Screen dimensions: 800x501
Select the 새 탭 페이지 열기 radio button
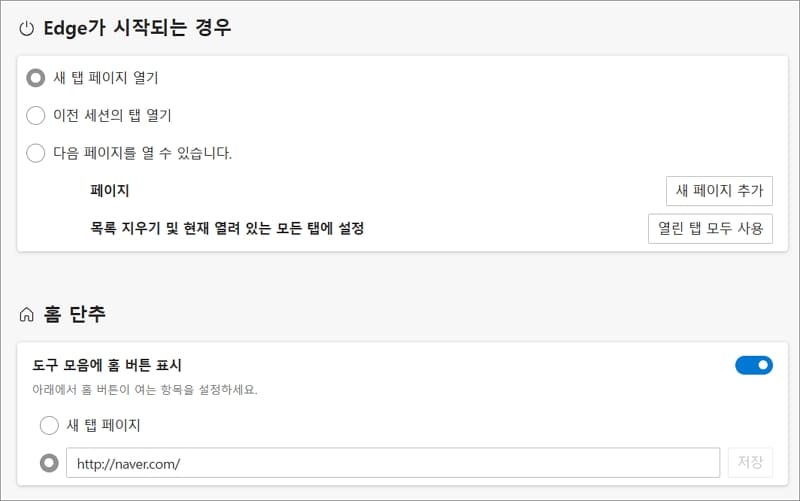[x=36, y=78]
